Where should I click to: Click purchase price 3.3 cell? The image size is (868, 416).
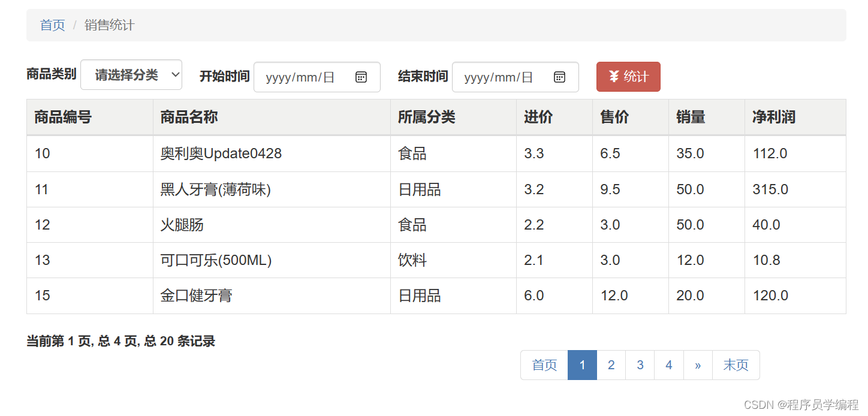tap(554, 153)
